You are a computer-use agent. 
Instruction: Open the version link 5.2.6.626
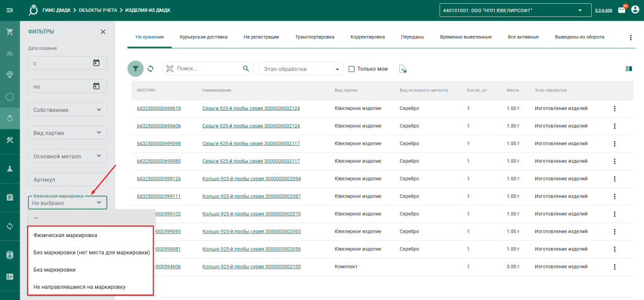(x=603, y=10)
